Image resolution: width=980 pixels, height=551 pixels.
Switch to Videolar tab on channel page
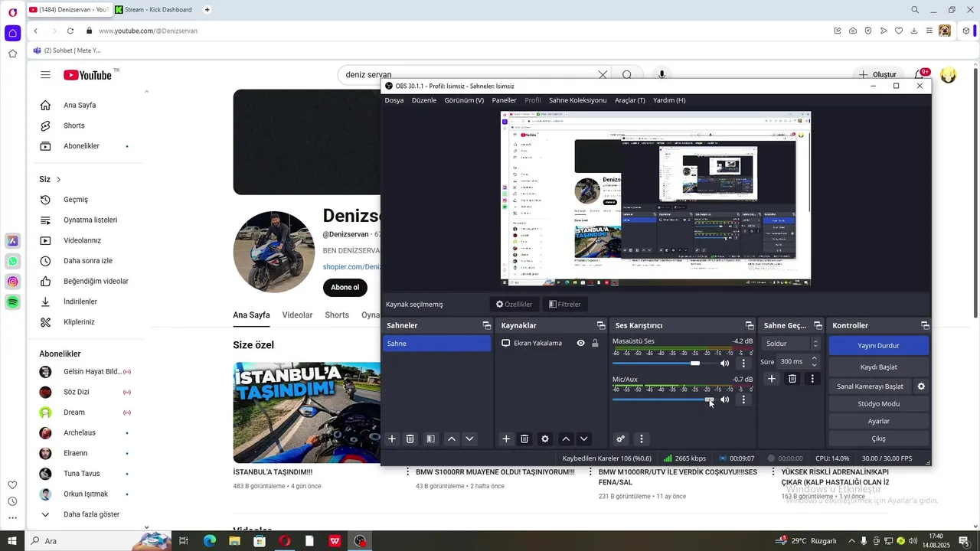[x=297, y=315]
